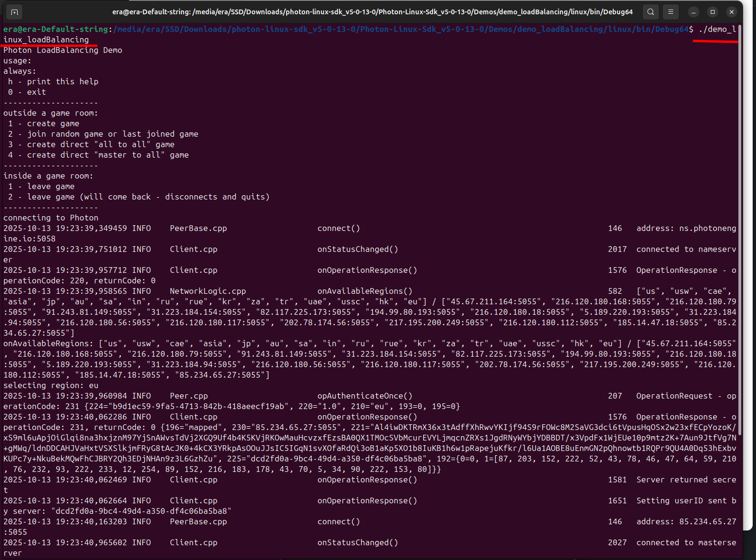Click the blue working directory path
The width and height of the screenshot is (756, 560).
tap(400, 29)
